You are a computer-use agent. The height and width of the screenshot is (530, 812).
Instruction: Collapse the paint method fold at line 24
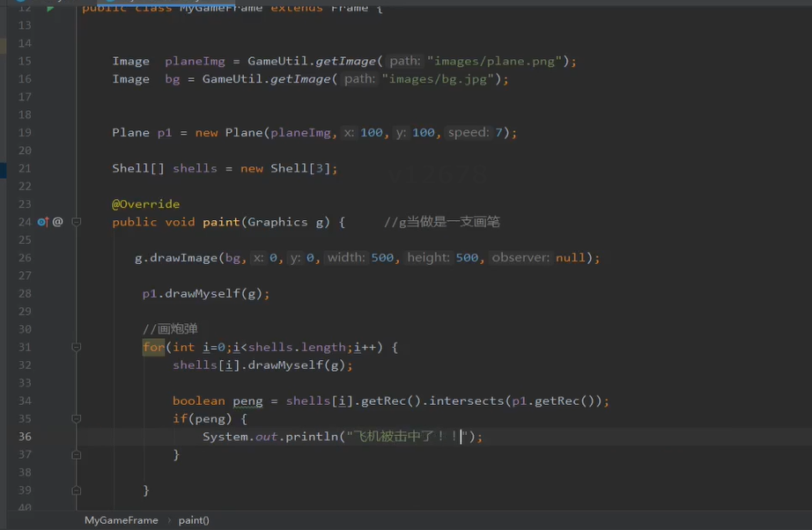pyautogui.click(x=76, y=222)
